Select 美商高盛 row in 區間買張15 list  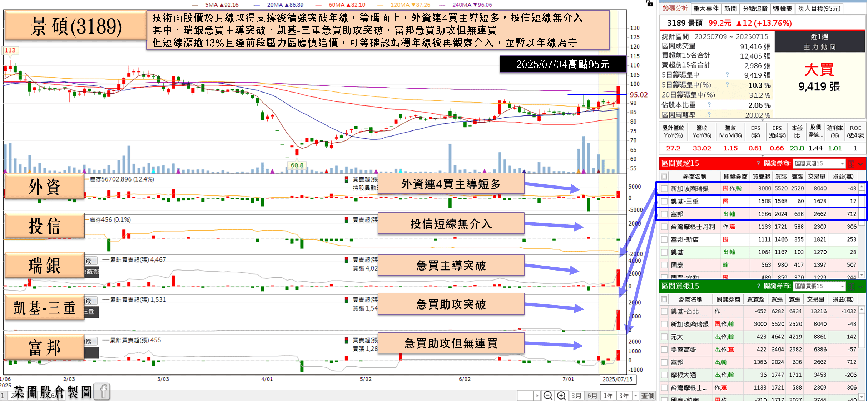(x=758, y=350)
